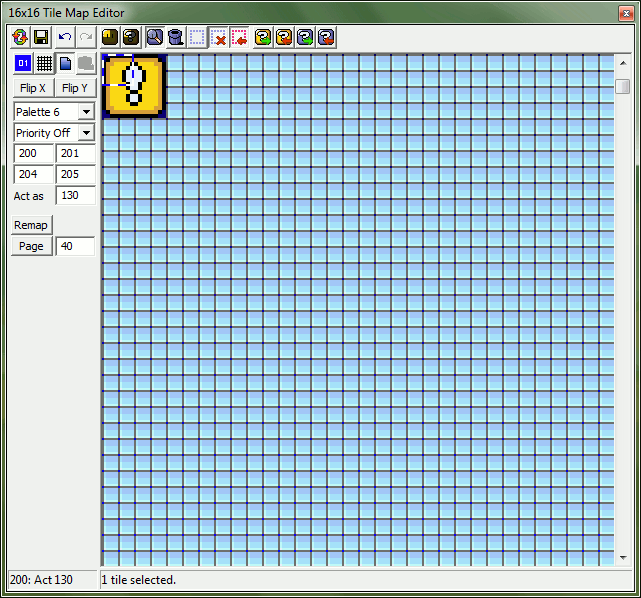Click the top-left tile field 200

[34, 154]
